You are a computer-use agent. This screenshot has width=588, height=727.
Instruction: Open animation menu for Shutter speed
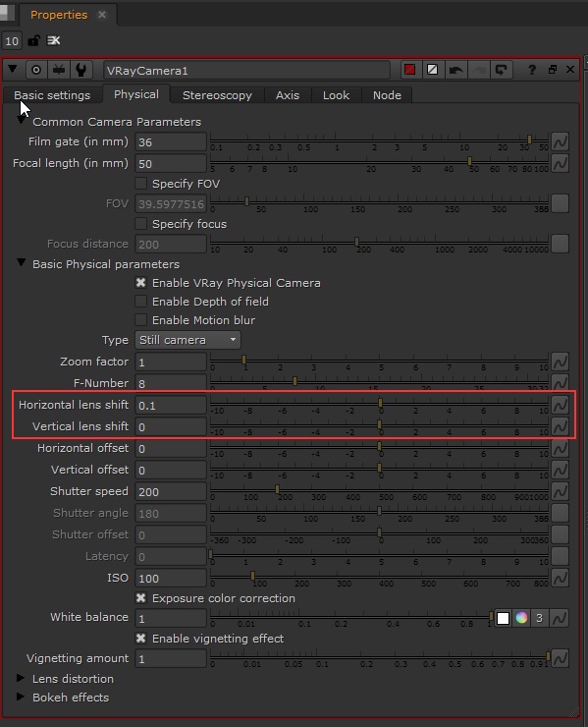click(x=560, y=491)
